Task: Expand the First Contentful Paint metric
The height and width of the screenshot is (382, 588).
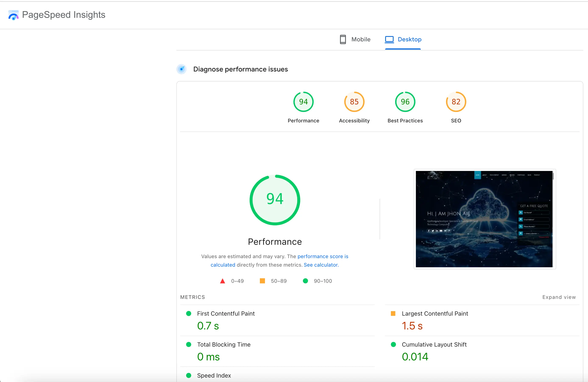Action: click(x=226, y=313)
